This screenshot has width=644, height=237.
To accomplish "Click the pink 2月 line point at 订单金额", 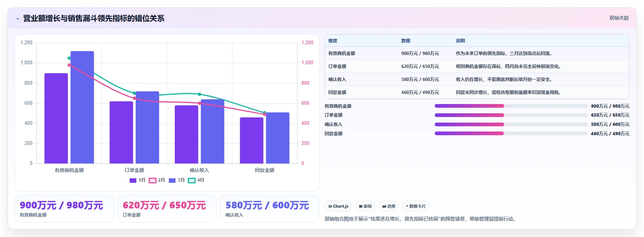I will (134, 98).
